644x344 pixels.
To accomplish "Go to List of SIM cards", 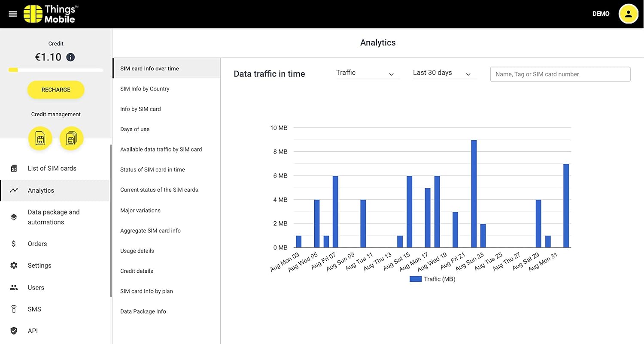I will (x=52, y=168).
